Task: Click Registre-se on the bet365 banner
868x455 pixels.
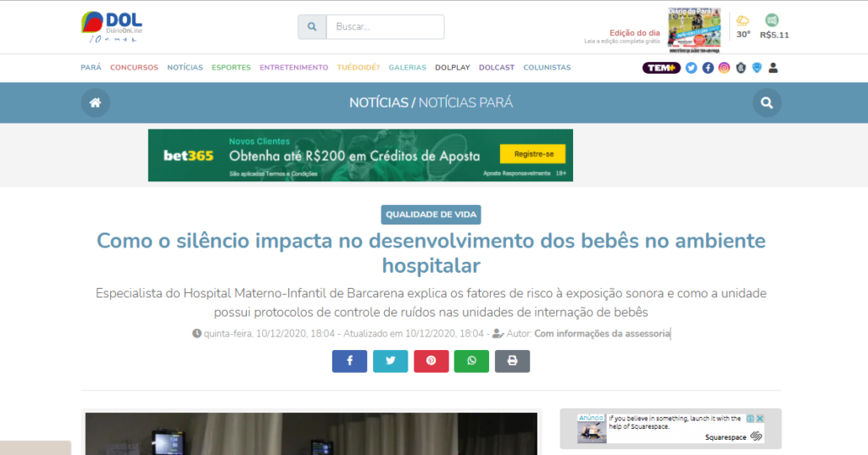Action: click(532, 154)
